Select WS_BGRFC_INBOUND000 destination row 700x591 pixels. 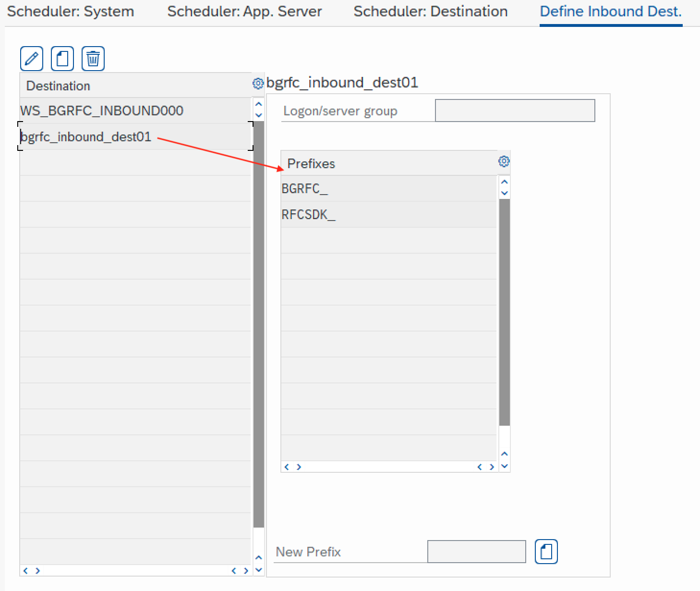point(135,111)
